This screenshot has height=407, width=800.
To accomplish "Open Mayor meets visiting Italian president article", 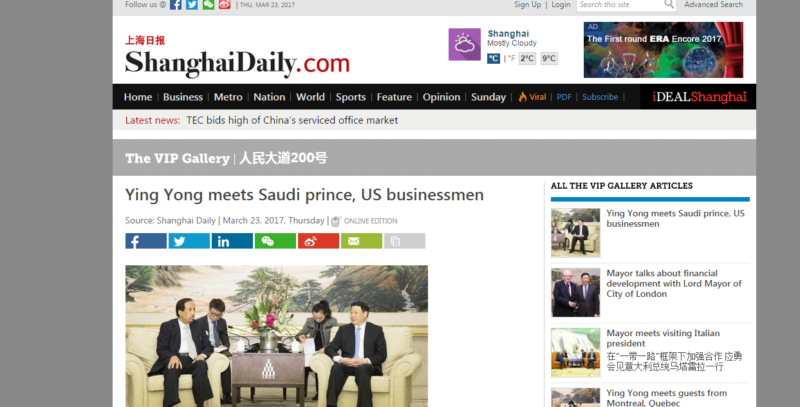I will 663,338.
